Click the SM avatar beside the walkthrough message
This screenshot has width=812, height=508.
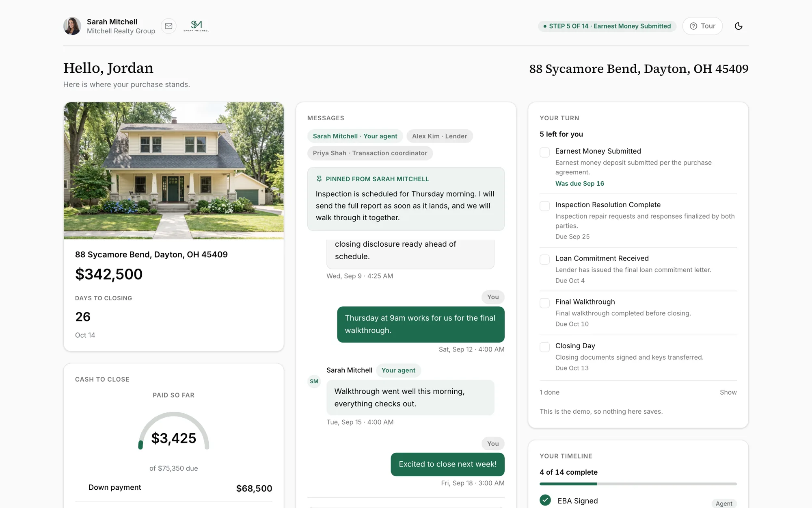(x=314, y=381)
